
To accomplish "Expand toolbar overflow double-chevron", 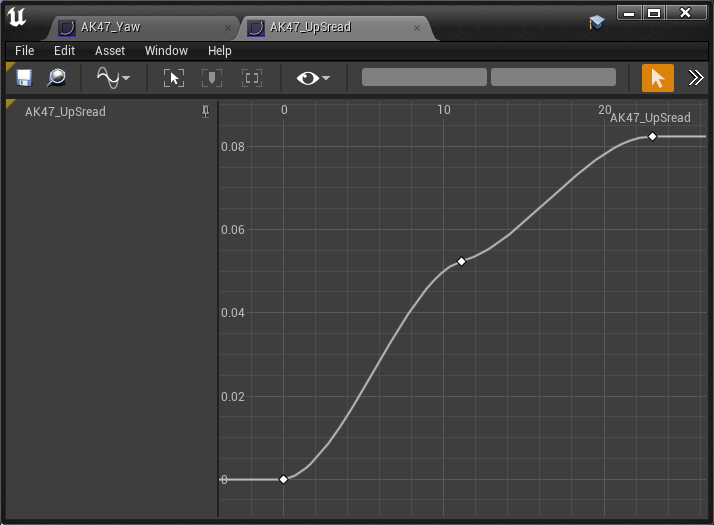I will (696, 78).
